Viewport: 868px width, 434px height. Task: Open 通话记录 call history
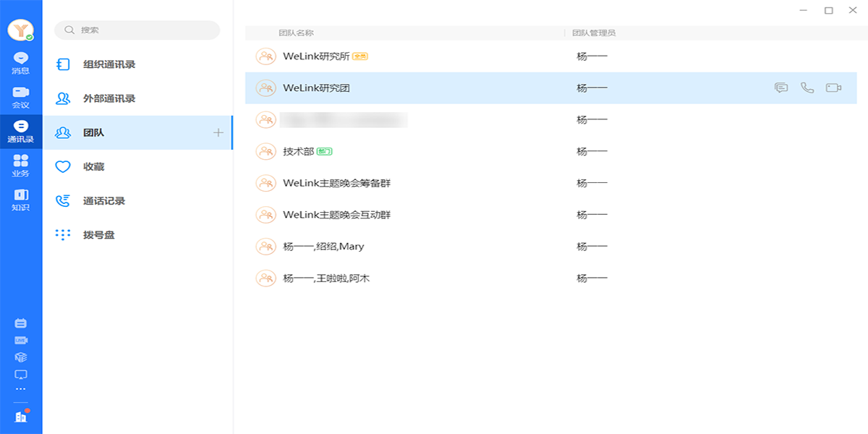pyautogui.click(x=103, y=200)
